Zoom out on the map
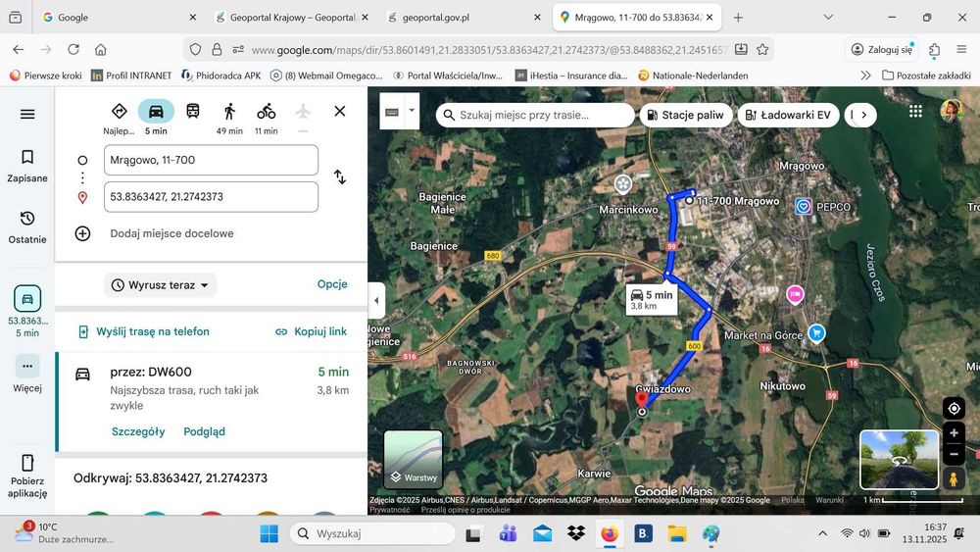The width and height of the screenshot is (980, 552). tap(954, 455)
